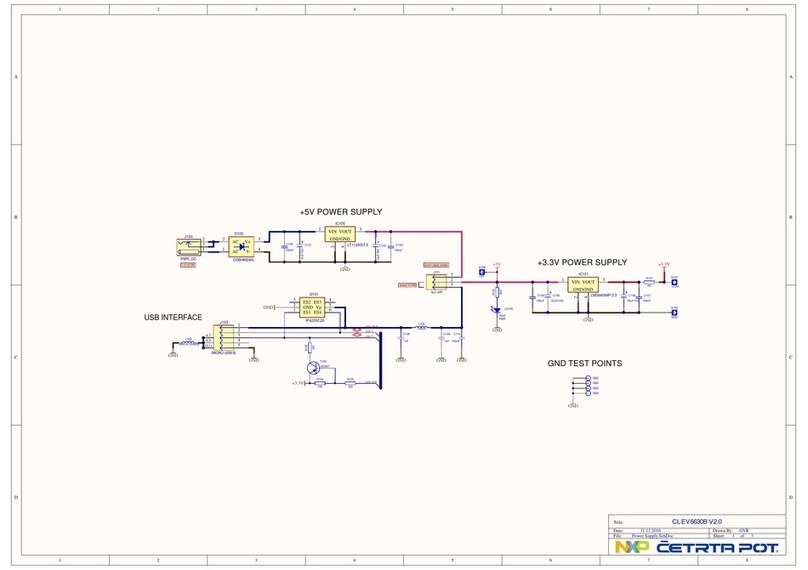
Task: Select the R104 10k resistor symbol
Action: [320, 383]
